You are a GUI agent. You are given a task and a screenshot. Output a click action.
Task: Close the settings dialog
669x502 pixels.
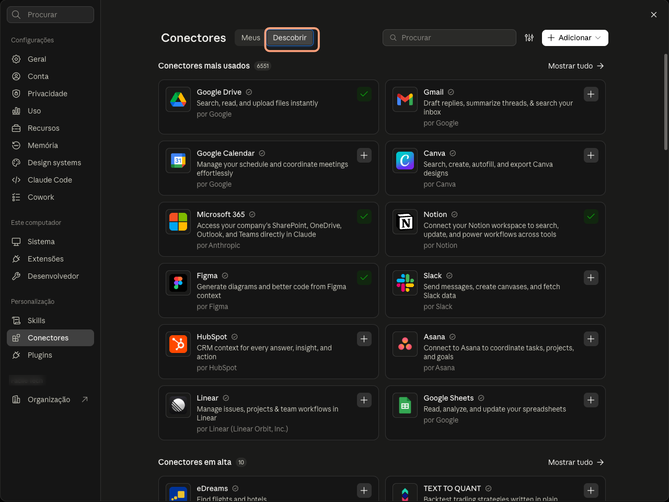654,15
